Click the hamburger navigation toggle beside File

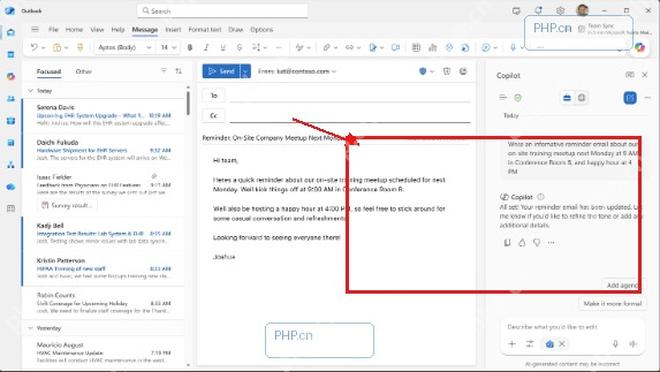35,29
